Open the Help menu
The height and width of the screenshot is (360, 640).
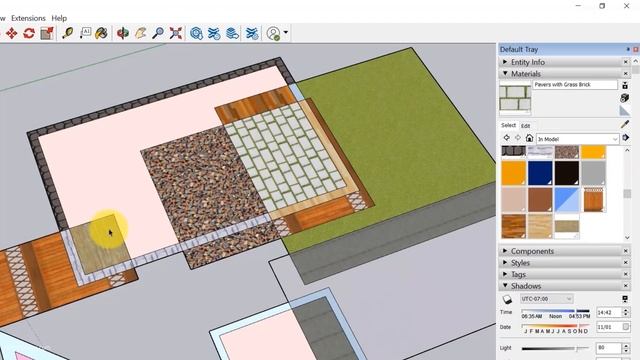pos(59,18)
